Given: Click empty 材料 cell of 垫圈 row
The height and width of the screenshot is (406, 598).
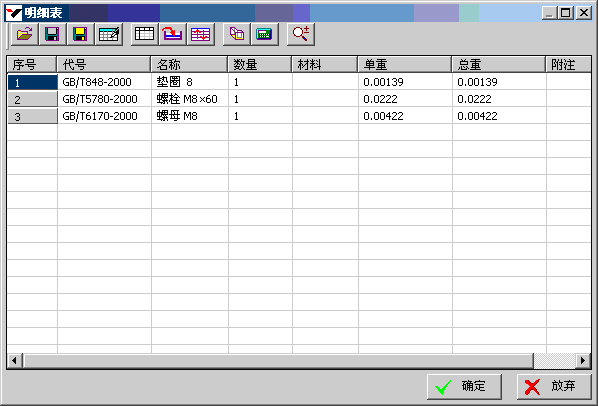Looking at the screenshot, I should click(x=325, y=82).
